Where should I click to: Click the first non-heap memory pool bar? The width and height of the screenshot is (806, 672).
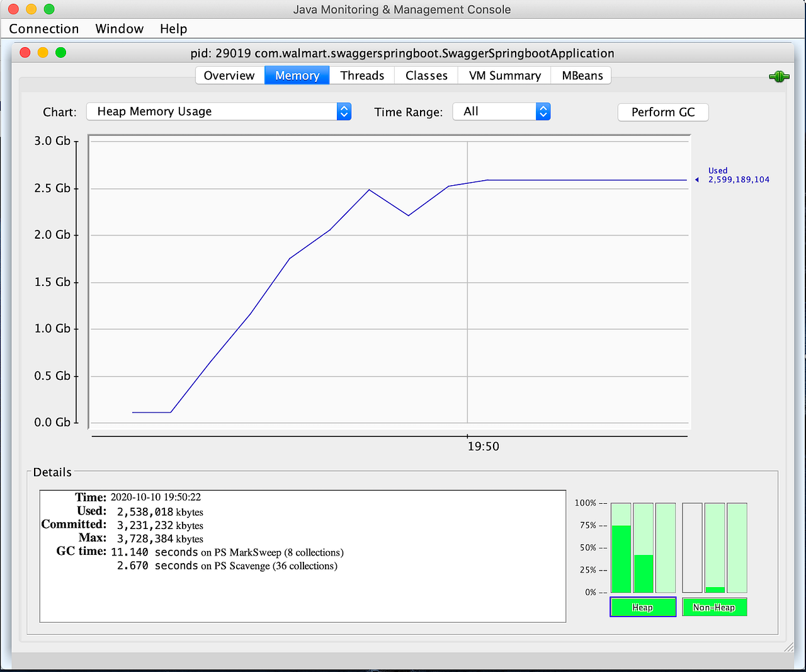[x=692, y=548]
